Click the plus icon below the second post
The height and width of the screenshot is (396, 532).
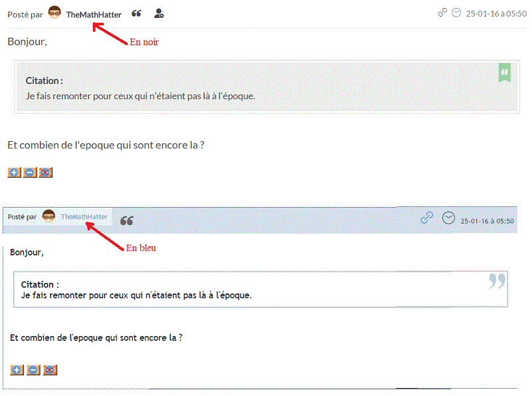pyautogui.click(x=17, y=369)
